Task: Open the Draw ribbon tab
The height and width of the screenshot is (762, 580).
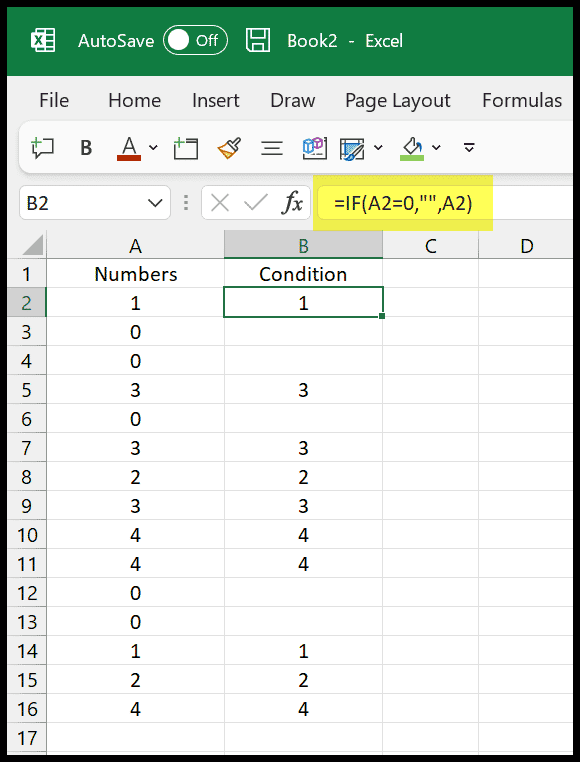Action: (292, 100)
